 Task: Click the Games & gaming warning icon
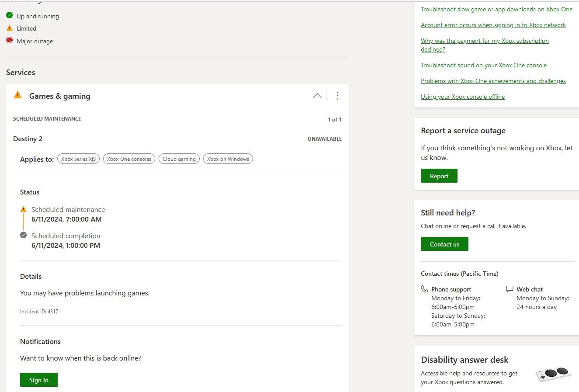[x=17, y=95]
